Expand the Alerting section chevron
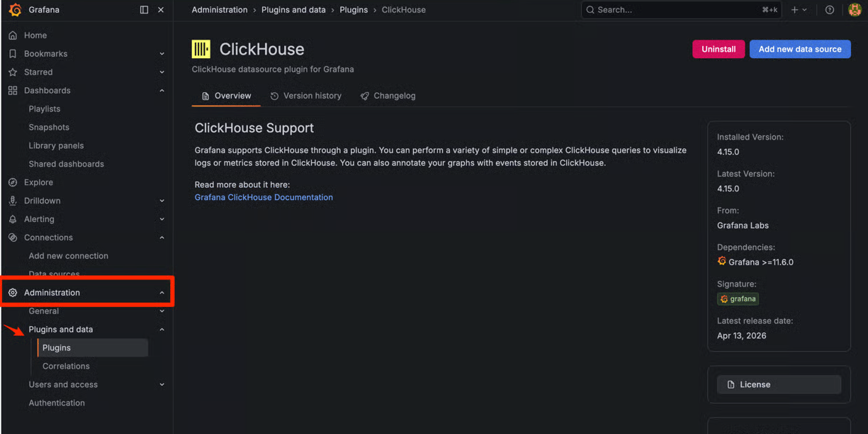Screen dimensions: 868x434 coord(162,219)
